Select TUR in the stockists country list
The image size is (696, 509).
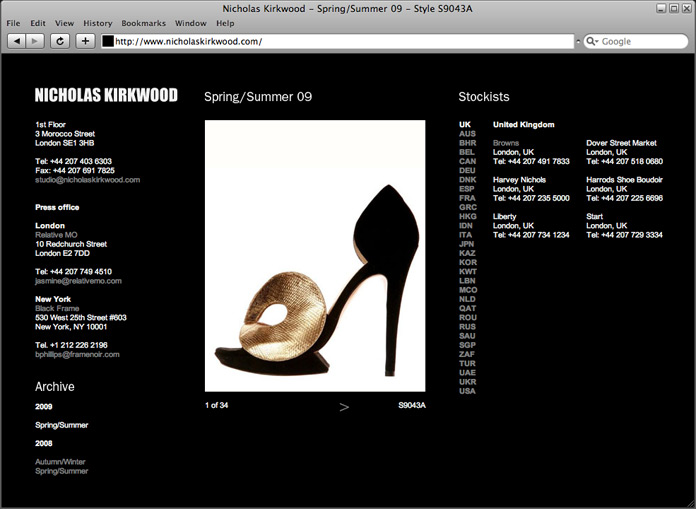(467, 363)
